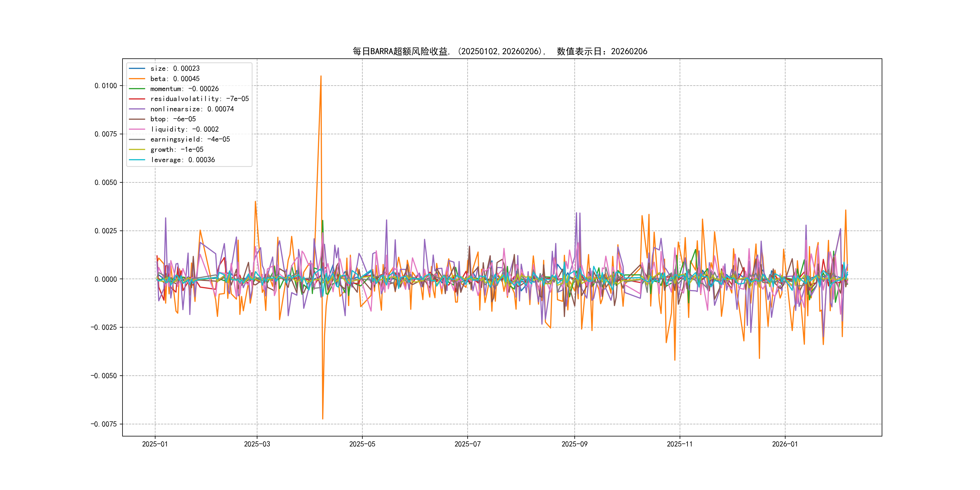Click the 0.0100 y-axis tick label
980x490 pixels.
tap(105, 86)
